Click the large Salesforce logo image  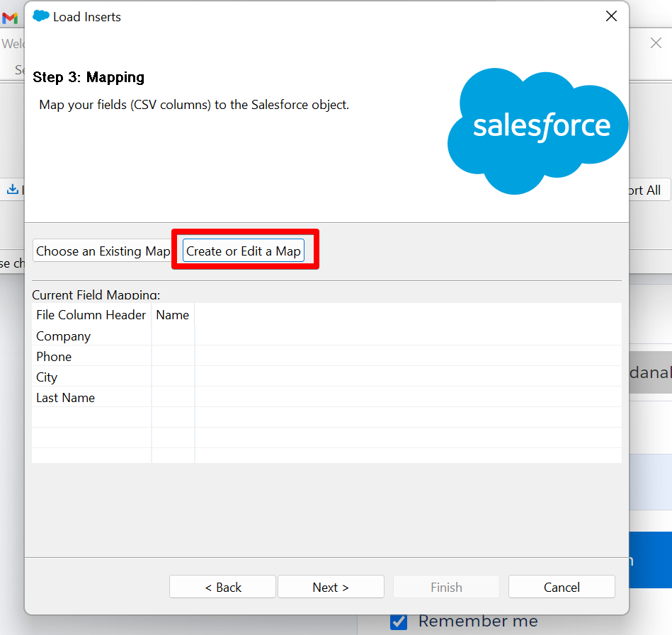point(537,126)
